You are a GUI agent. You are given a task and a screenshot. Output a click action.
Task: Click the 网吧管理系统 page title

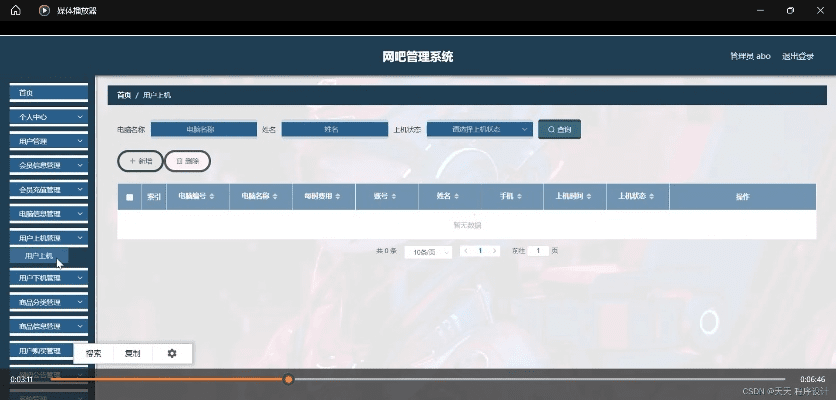pos(418,57)
